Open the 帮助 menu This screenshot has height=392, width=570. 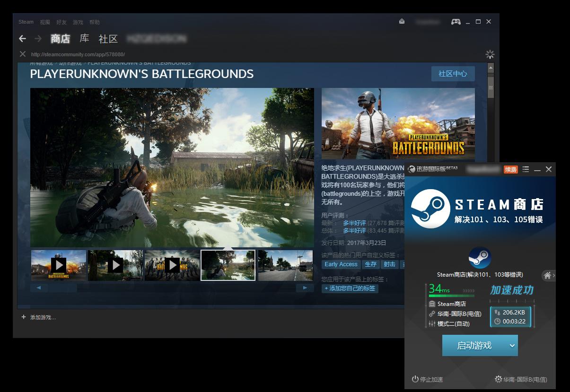(95, 22)
